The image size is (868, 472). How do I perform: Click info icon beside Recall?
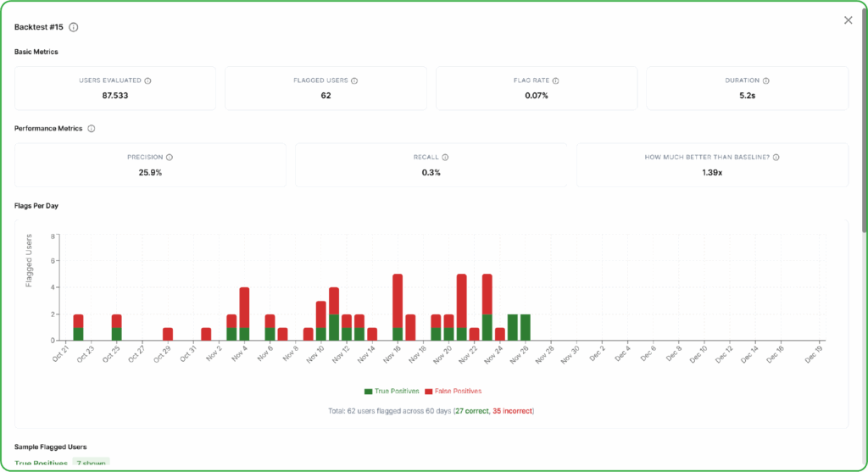[445, 157]
